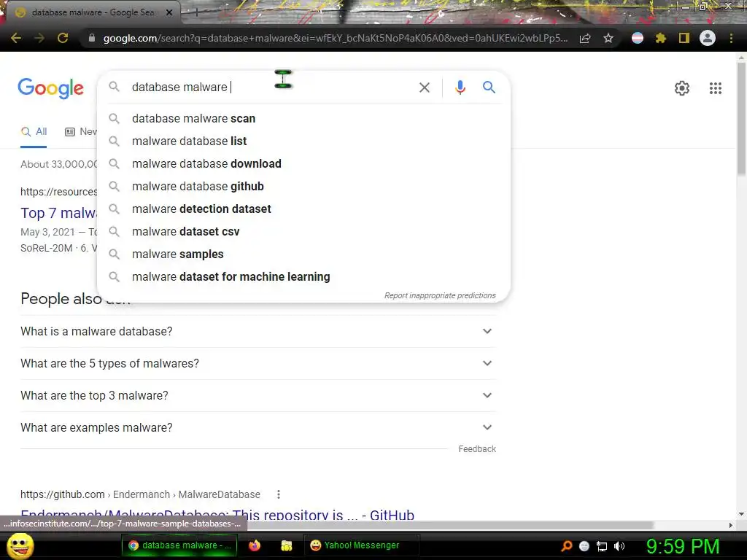Select 'malware dataset for machine learning' suggestion

303,276
